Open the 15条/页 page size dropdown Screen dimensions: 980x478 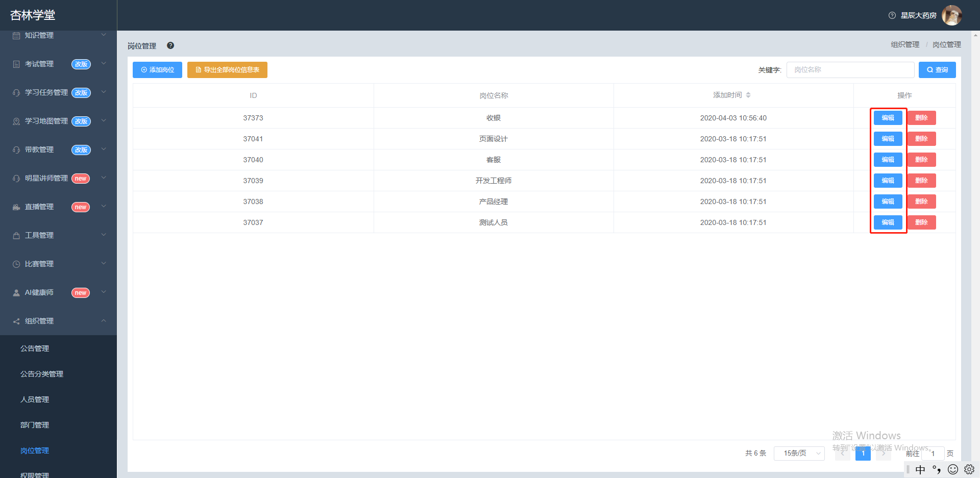click(799, 453)
